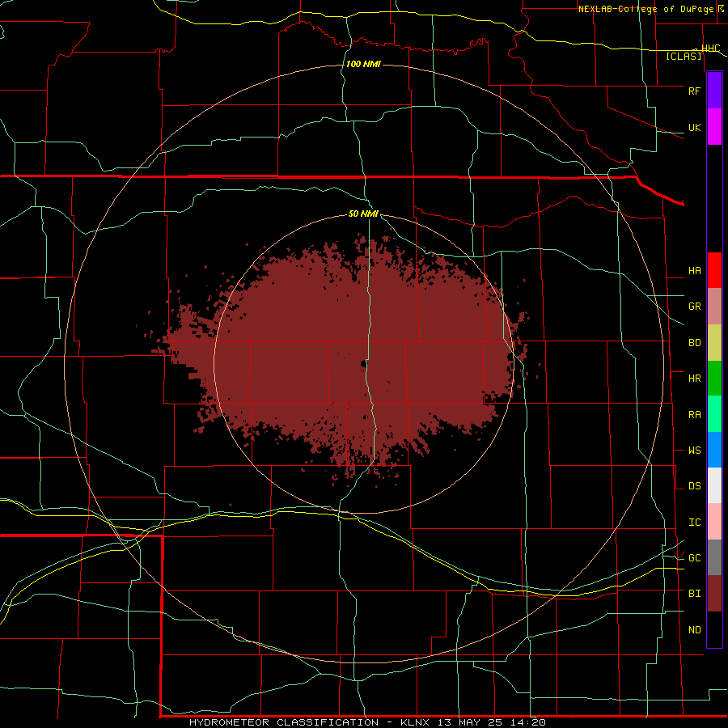
Task: Click the 'HHC' product label
Action: click(710, 49)
